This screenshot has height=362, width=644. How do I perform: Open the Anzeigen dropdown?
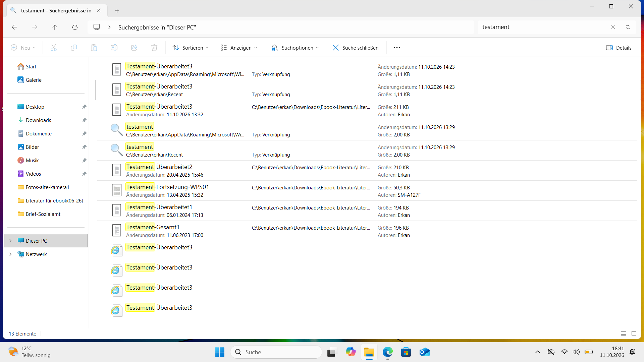click(x=239, y=48)
